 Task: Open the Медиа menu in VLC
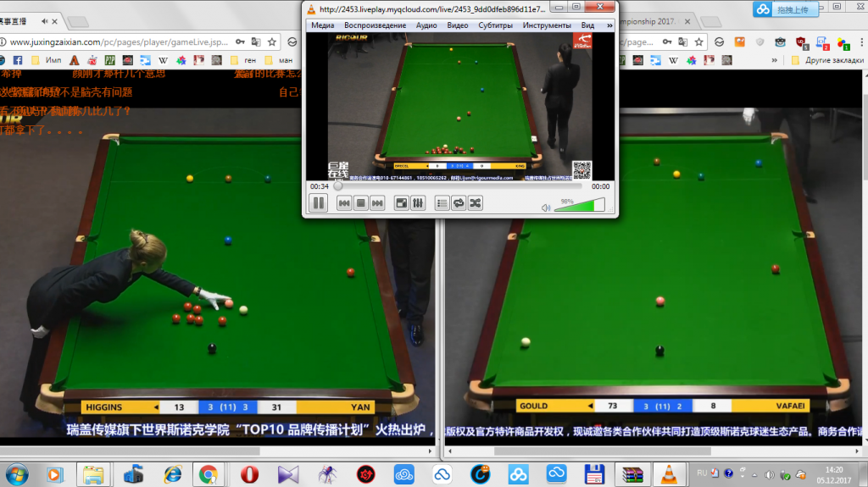(322, 25)
